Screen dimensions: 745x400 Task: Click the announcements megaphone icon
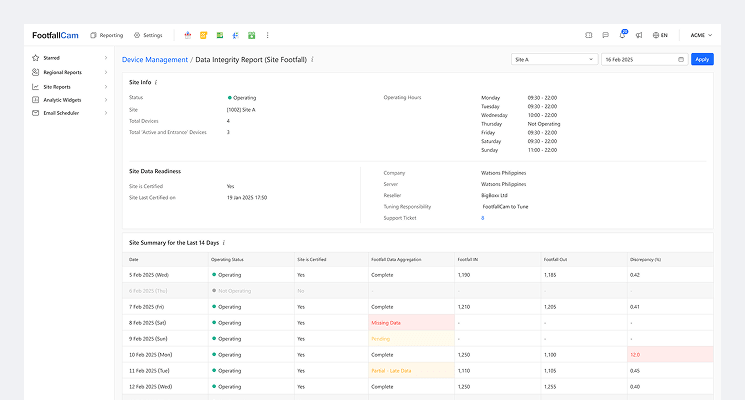coord(638,35)
